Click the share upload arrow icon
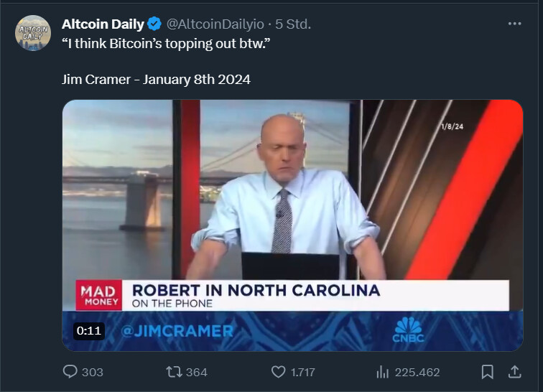The image size is (543, 392). (x=514, y=372)
